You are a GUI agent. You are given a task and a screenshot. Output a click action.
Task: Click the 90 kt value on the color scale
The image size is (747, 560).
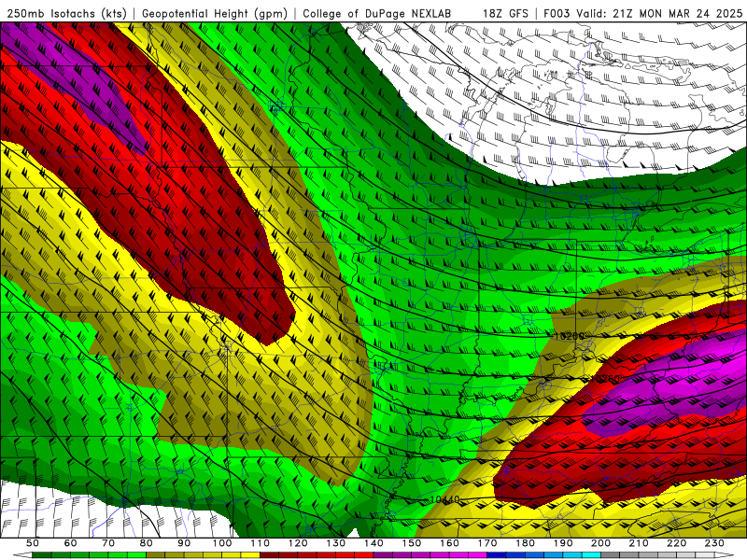coord(184,543)
